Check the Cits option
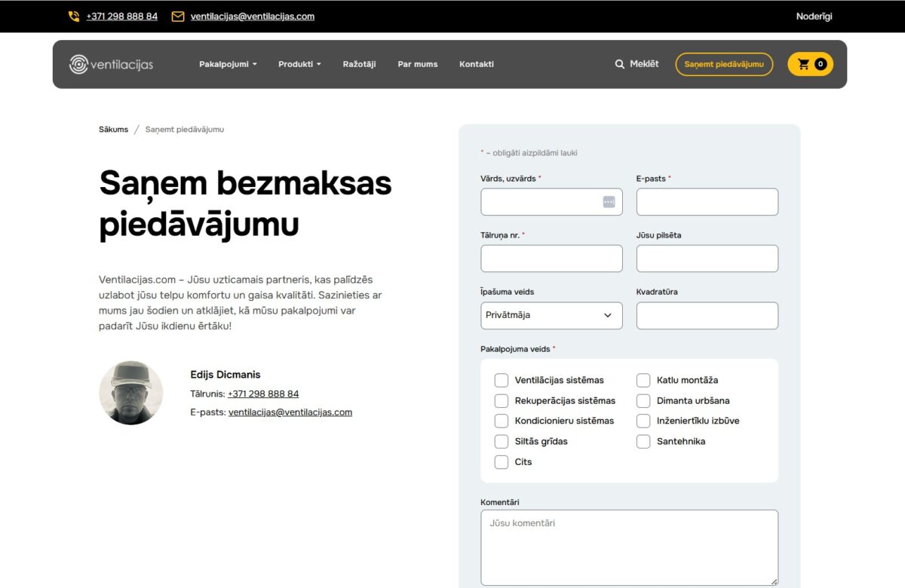905x588 pixels. pos(501,461)
